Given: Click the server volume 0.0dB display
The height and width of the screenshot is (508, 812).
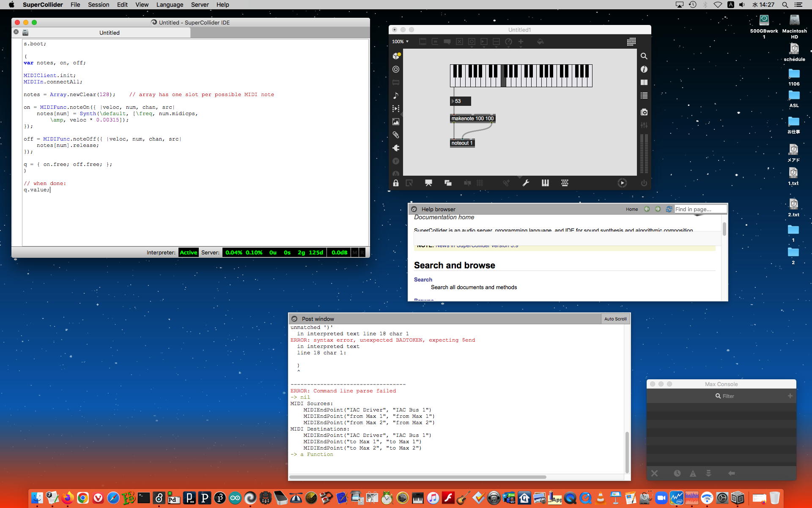Looking at the screenshot, I should coord(339,252).
